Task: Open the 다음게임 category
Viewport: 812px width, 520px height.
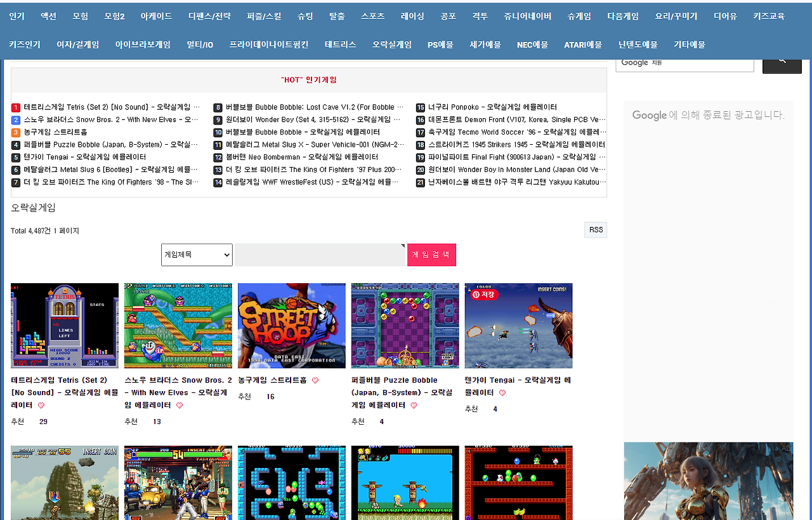Action: click(x=623, y=17)
